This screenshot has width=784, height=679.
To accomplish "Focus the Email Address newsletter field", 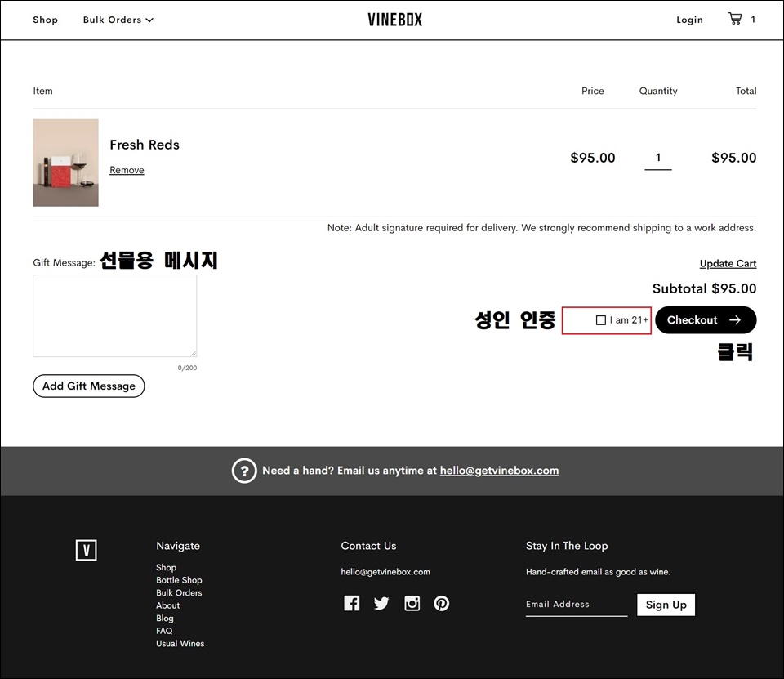I will (577, 605).
